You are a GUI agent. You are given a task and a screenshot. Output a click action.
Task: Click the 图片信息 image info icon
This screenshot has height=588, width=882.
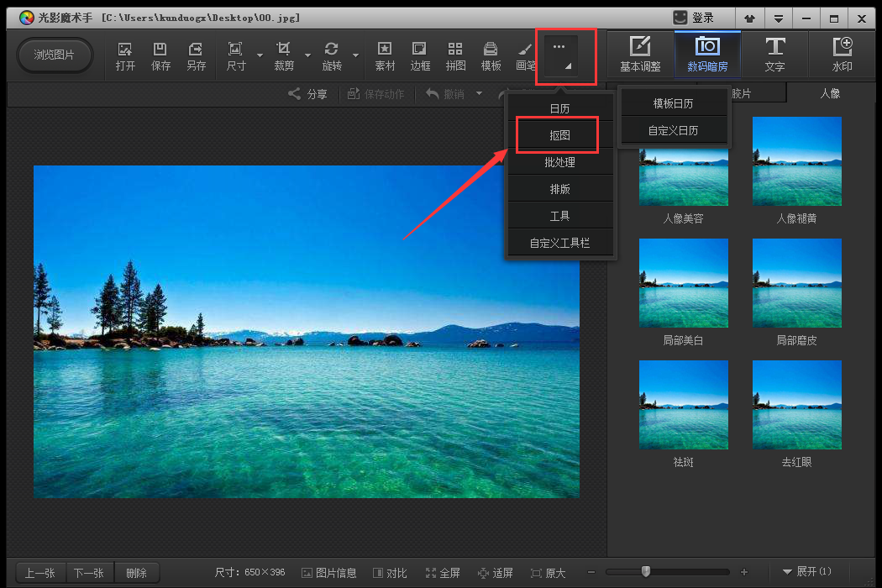tap(328, 572)
